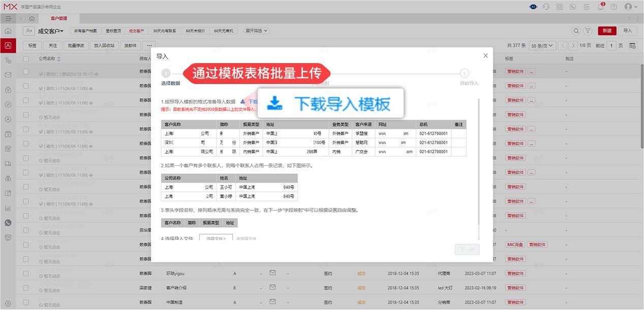Open the search icon in the customer toolbar
Screen dimensions: 644x310
576,31
